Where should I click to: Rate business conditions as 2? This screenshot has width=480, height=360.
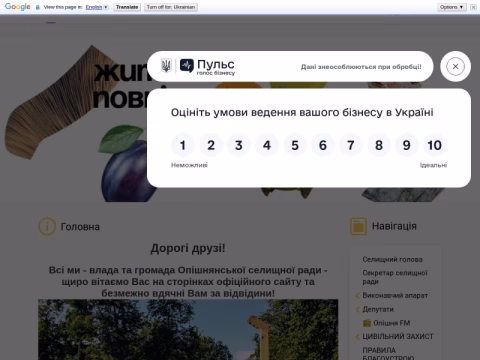[x=211, y=145]
